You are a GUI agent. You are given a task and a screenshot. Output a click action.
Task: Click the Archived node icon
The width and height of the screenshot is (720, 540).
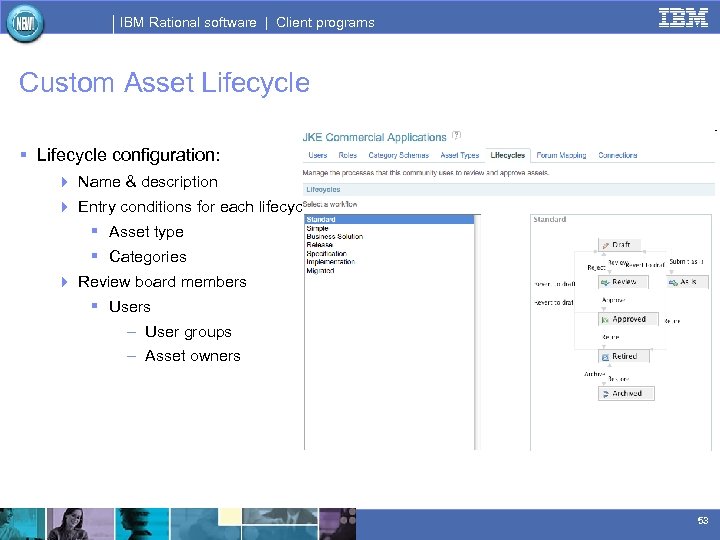(605, 394)
